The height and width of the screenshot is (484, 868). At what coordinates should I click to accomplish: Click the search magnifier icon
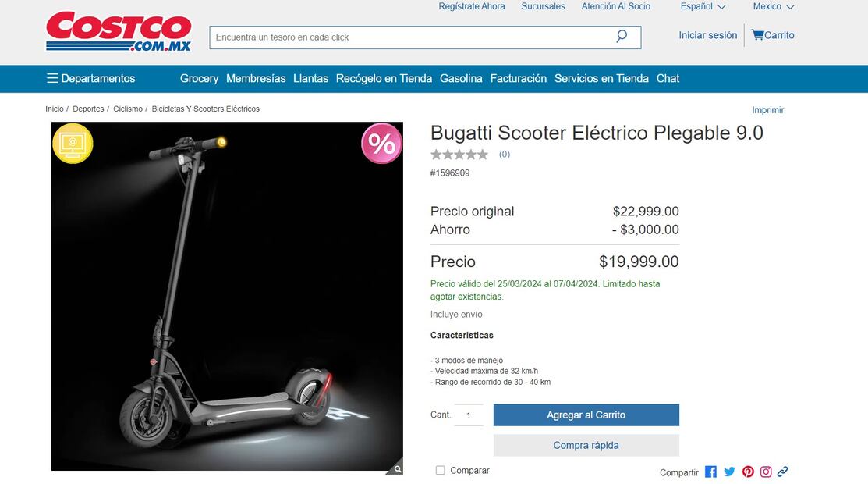(x=622, y=37)
